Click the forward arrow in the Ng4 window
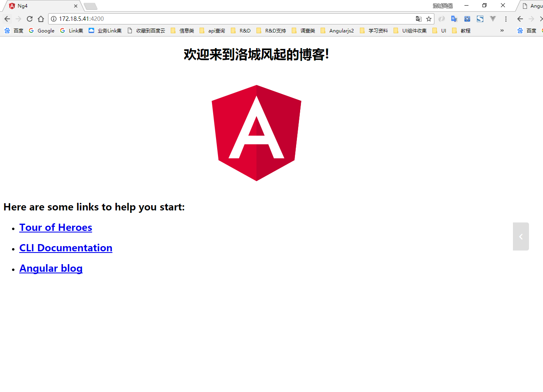Viewport: 543px width, 392px height. click(x=18, y=19)
